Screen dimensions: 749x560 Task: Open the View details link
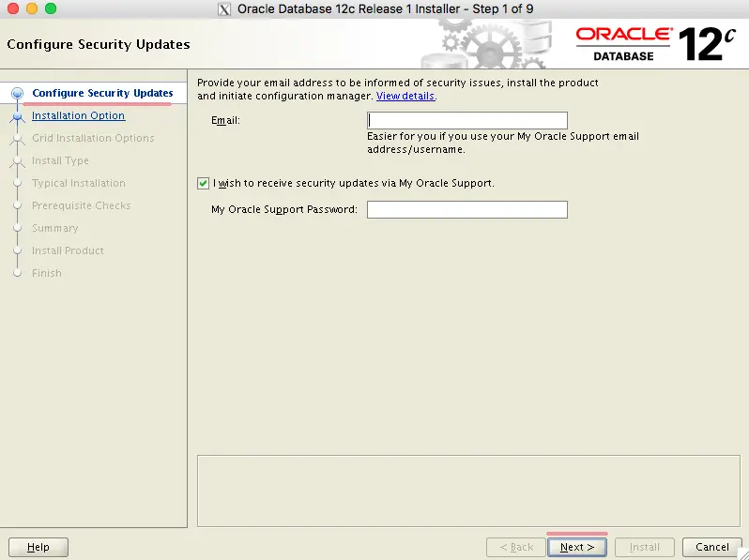click(x=405, y=96)
